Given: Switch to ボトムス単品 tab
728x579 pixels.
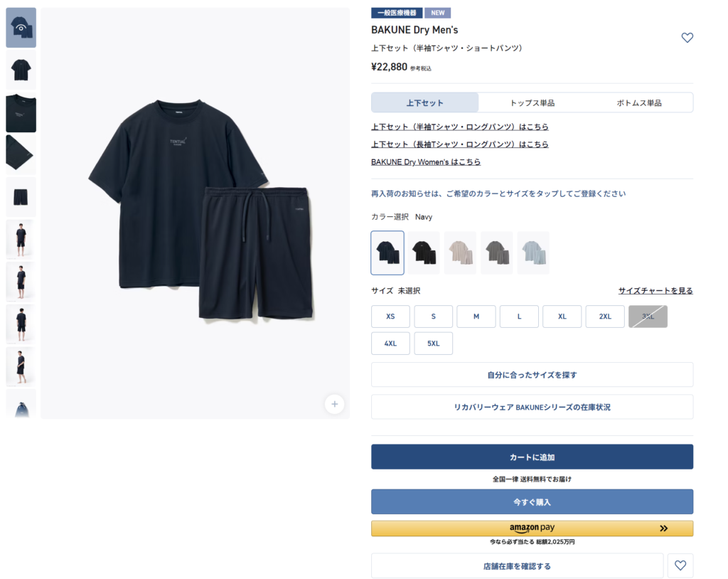Looking at the screenshot, I should (x=639, y=102).
